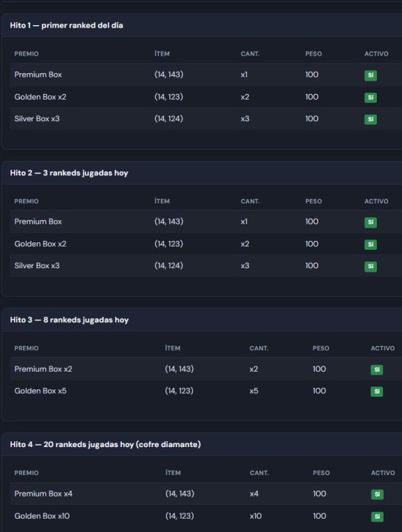Select the Hito 2 — 3 rankeds jugadas hoy header
The height and width of the screenshot is (532, 402).
pos(69,173)
